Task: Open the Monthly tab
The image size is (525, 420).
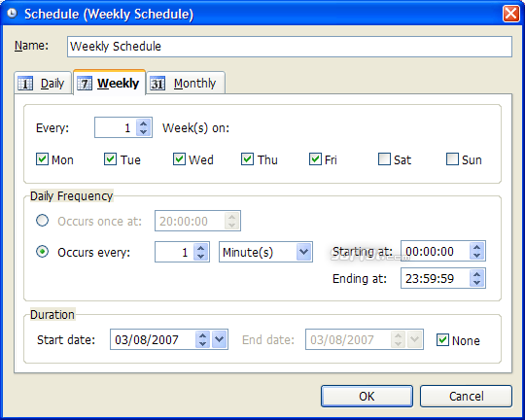Action: pos(186,83)
